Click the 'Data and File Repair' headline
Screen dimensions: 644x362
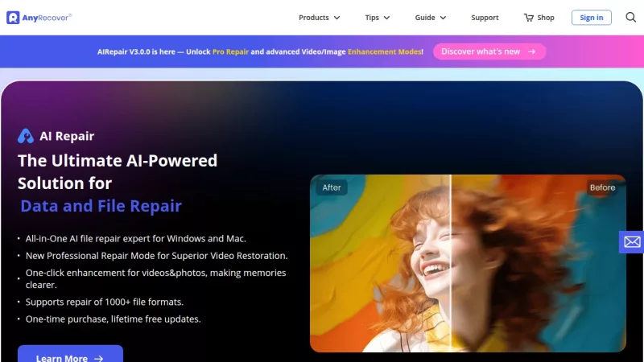(101, 206)
